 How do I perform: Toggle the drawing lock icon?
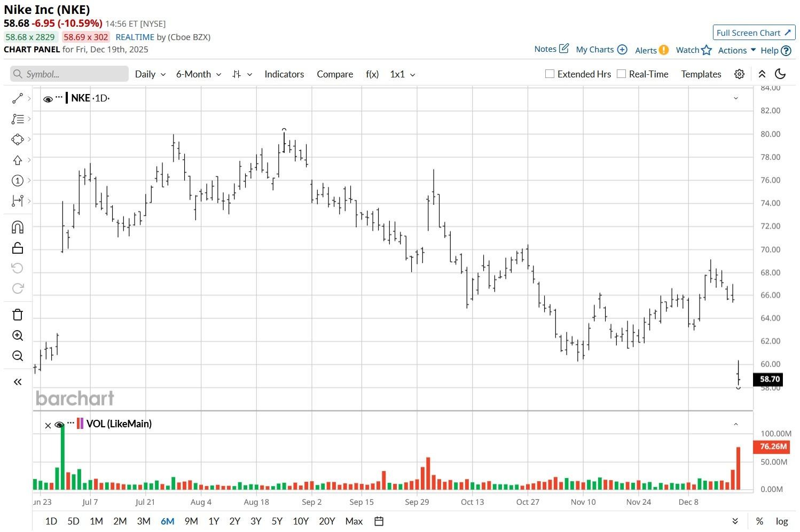coord(17,248)
